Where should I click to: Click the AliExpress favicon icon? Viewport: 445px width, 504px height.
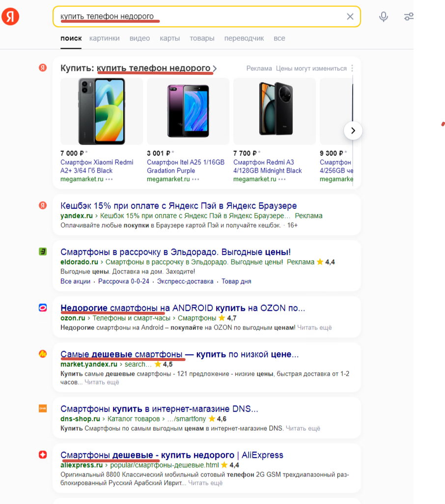tap(43, 454)
